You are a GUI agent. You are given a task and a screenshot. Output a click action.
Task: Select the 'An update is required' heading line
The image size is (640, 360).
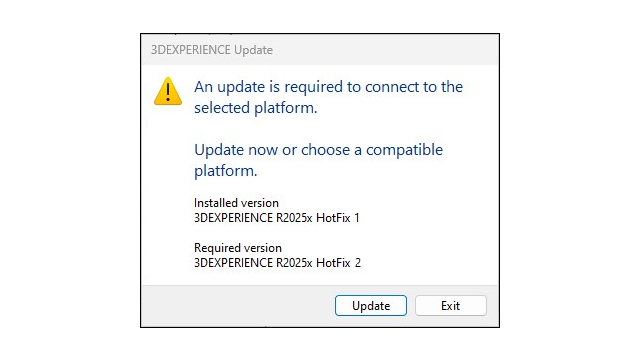point(328,87)
